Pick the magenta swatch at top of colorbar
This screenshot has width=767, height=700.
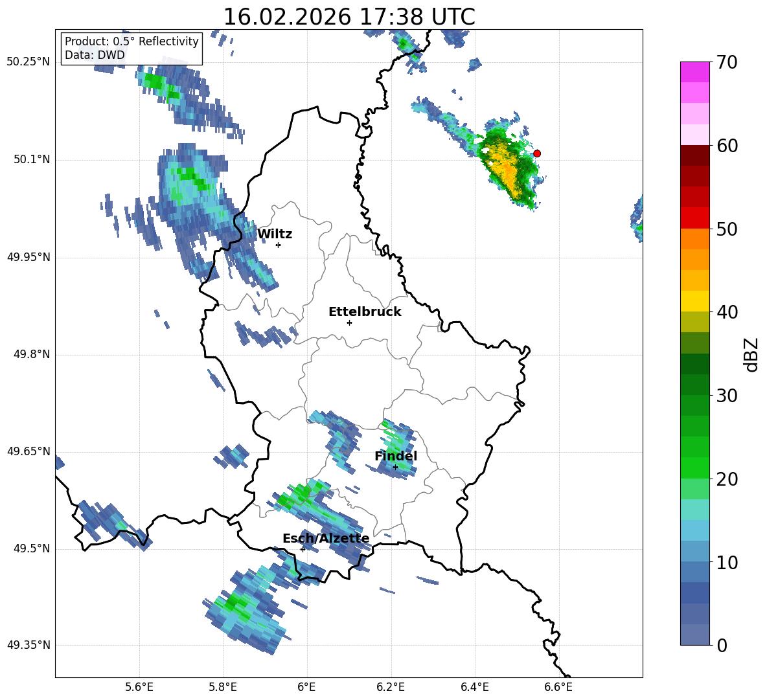(x=694, y=72)
